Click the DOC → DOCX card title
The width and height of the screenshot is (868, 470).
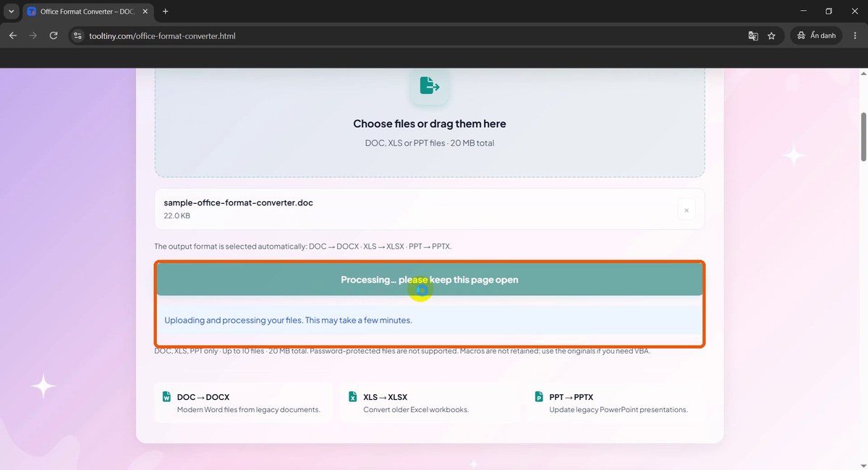[203, 397]
